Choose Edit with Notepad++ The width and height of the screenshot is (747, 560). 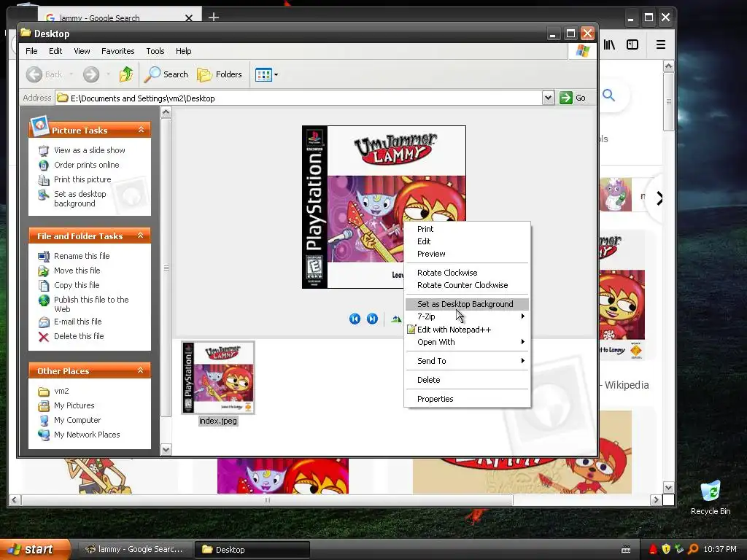coord(467,330)
